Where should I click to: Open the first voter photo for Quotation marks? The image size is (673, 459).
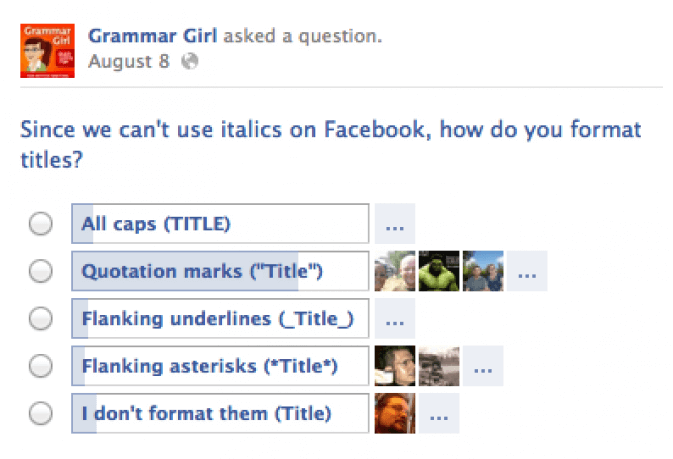[395, 271]
